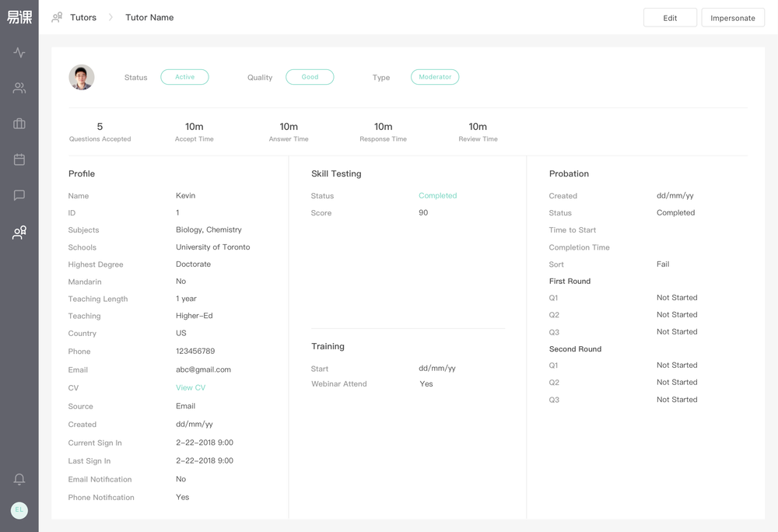This screenshot has width=778, height=532.
Task: Select the highlighted tutors icon in the sidebar
Action: point(19,233)
